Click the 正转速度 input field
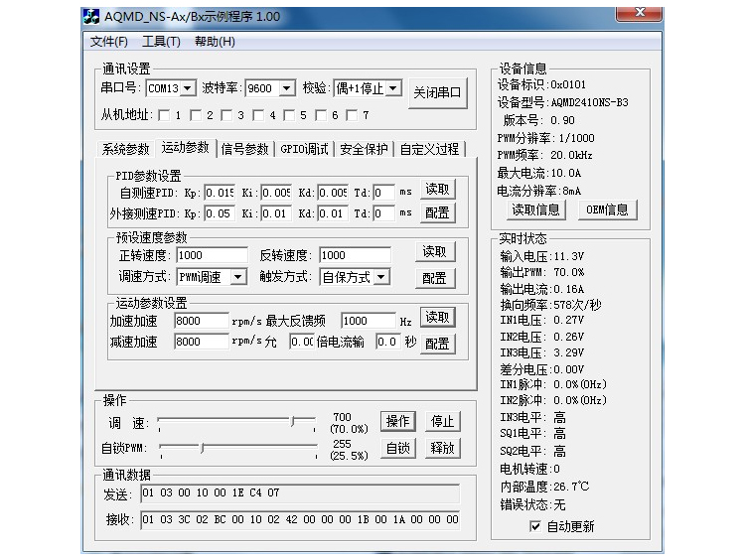Image resolution: width=745 pixels, height=560 pixels. point(211,255)
